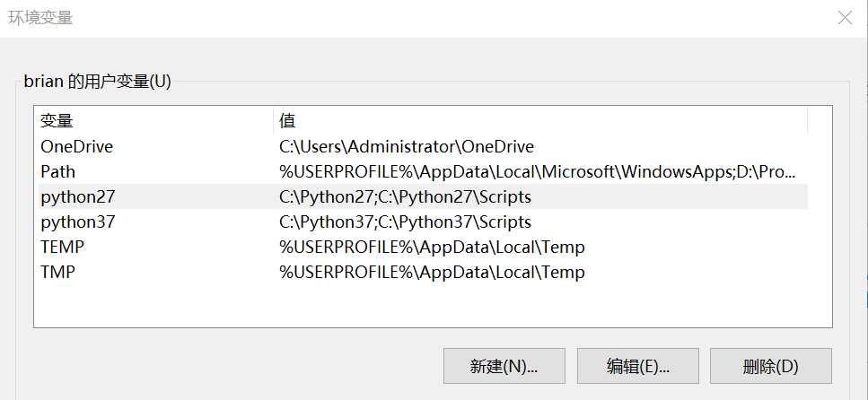This screenshot has height=400, width=868.
Task: Close the 环境变量 dialog window
Action: tap(845, 18)
